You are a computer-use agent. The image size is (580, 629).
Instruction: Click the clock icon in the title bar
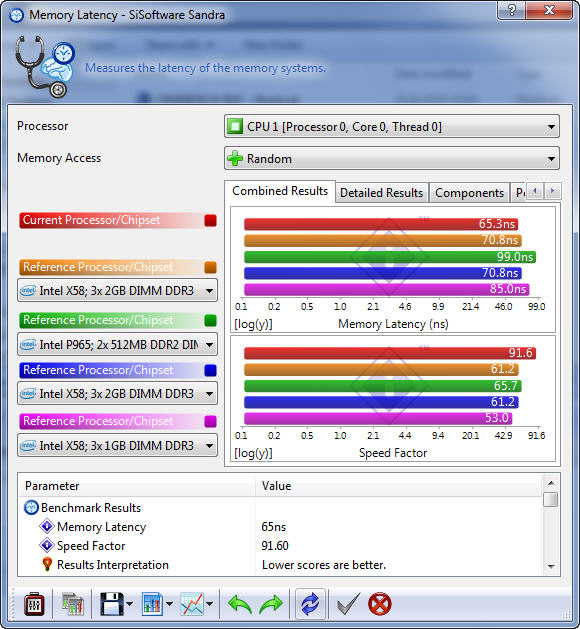click(16, 15)
